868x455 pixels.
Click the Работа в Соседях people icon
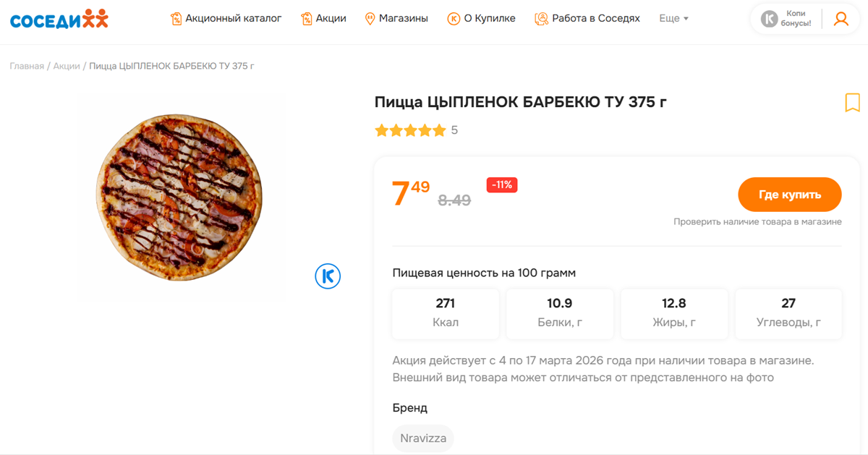click(540, 19)
